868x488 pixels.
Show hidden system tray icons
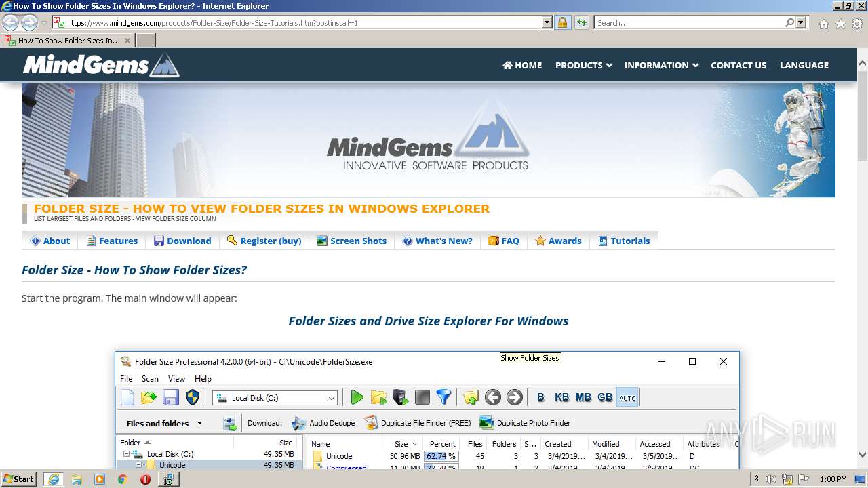[757, 479]
